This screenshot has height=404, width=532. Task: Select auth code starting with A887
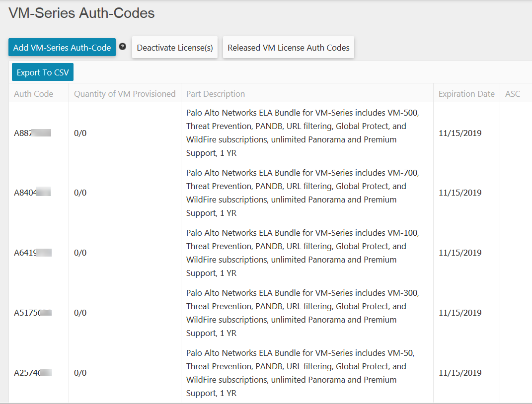coord(32,133)
